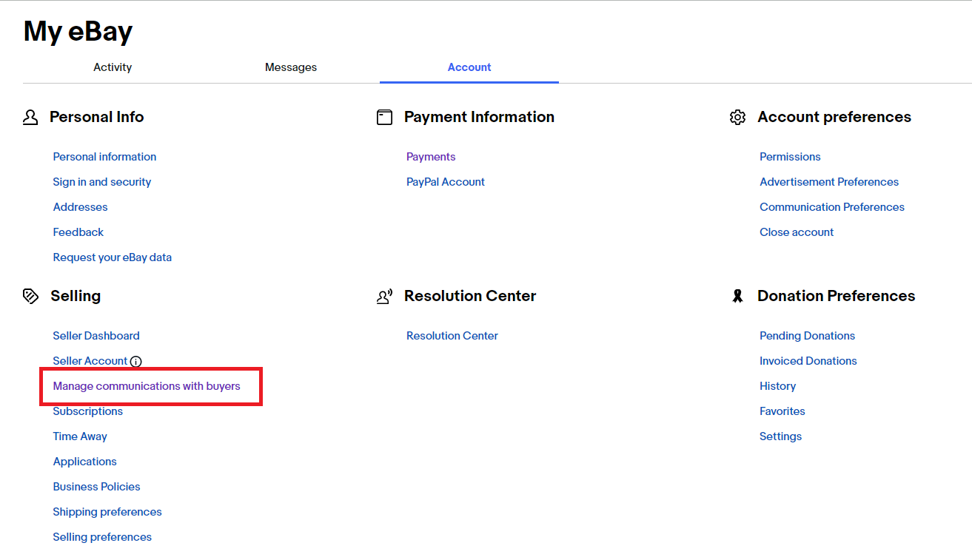972x560 pixels.
Task: Open Shipping preferences link
Action: [x=107, y=512]
